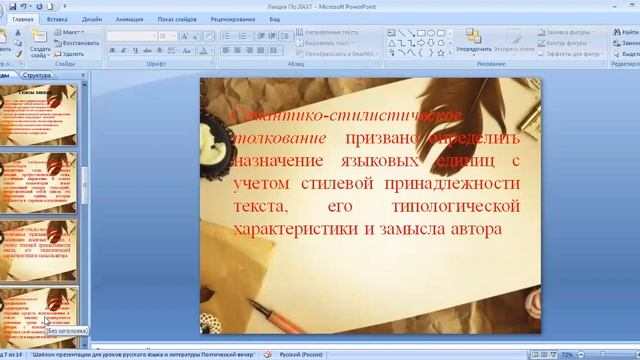
Task: Open the quick access toolbar customize arrow
Action: tap(64, 7)
